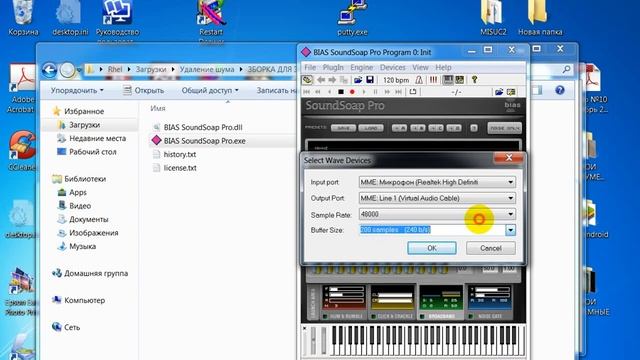Open the View menu

click(420, 67)
